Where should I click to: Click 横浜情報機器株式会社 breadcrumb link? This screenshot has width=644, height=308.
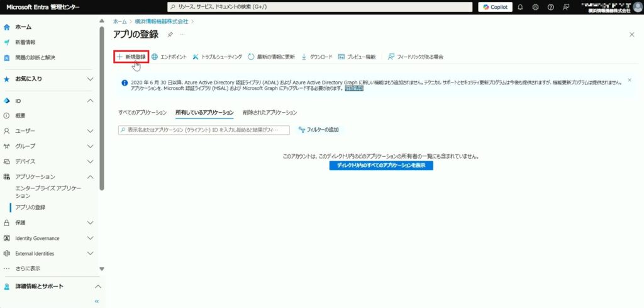(x=162, y=21)
